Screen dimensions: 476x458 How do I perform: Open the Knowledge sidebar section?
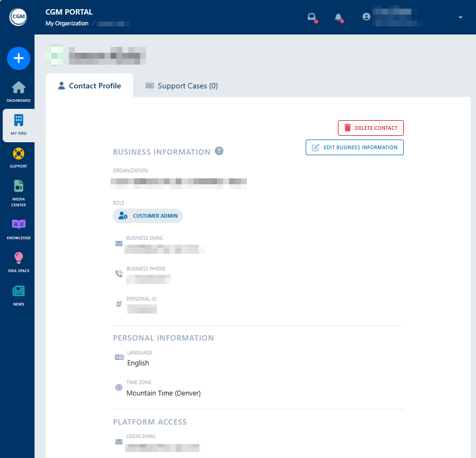(18, 230)
